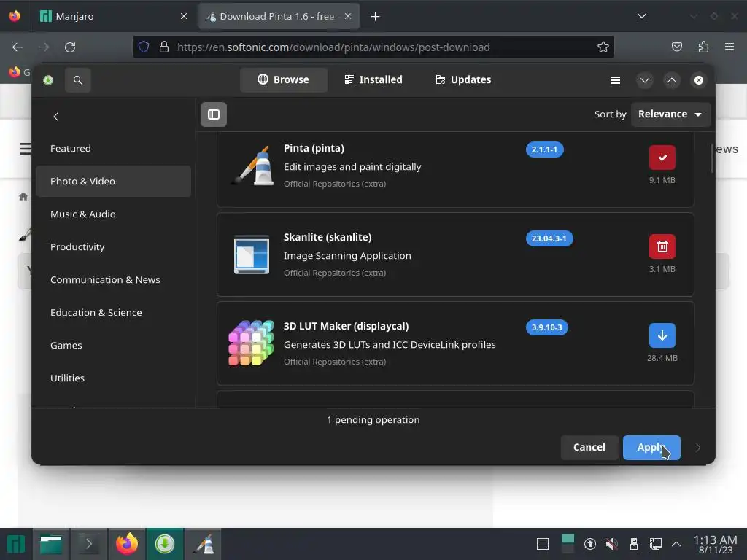
Task: Open the Firefox application menu
Action: pyautogui.click(x=729, y=47)
